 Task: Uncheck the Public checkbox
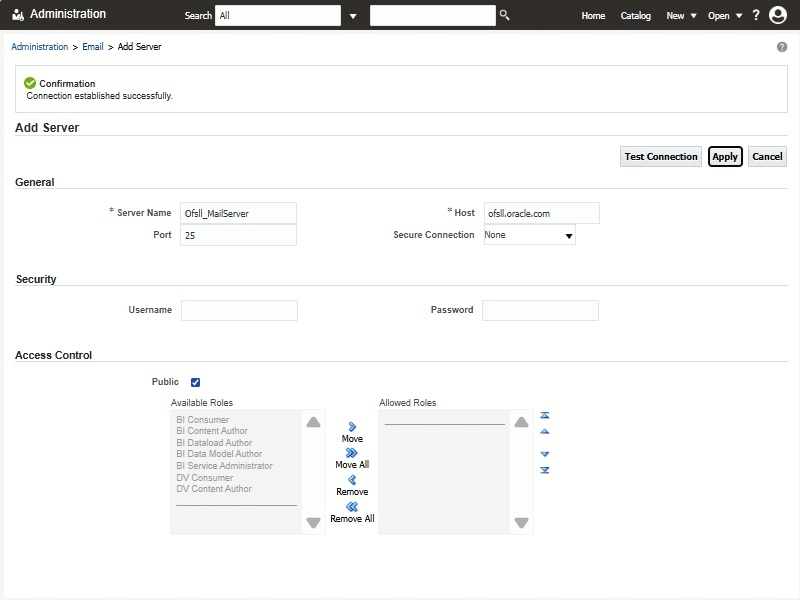click(195, 382)
